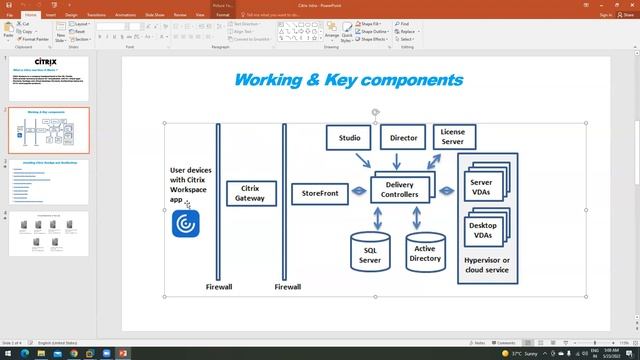This screenshot has height=360, width=640.
Task: Activate the Format Painter tool
Action: tap(33, 39)
